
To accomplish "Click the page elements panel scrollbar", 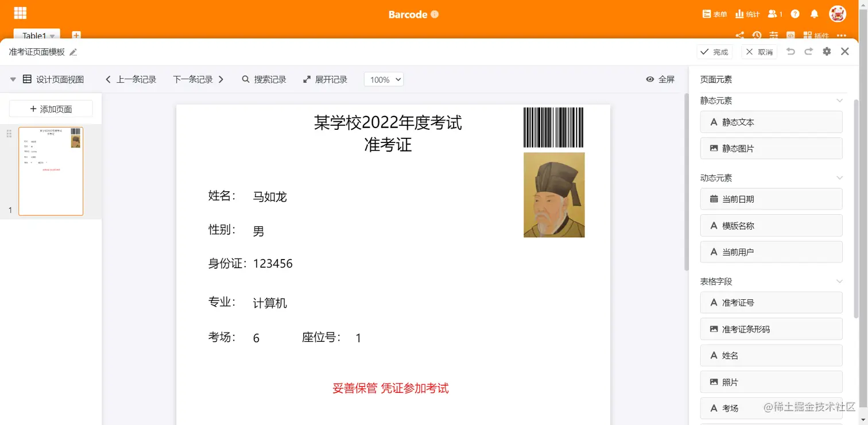I will tap(856, 209).
